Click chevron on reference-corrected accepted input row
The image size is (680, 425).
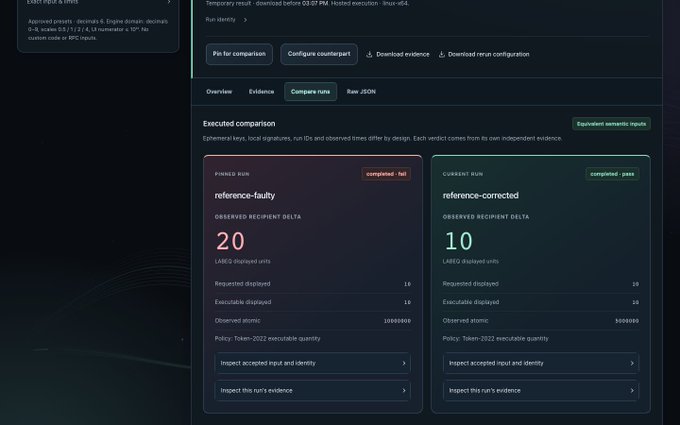click(x=632, y=363)
